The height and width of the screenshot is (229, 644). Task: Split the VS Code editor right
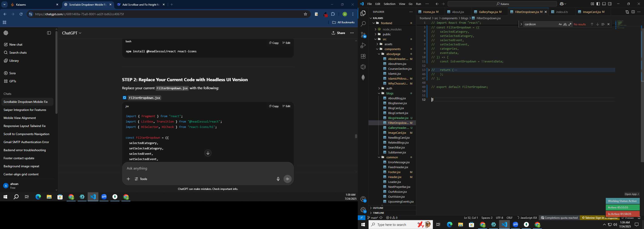633,12
